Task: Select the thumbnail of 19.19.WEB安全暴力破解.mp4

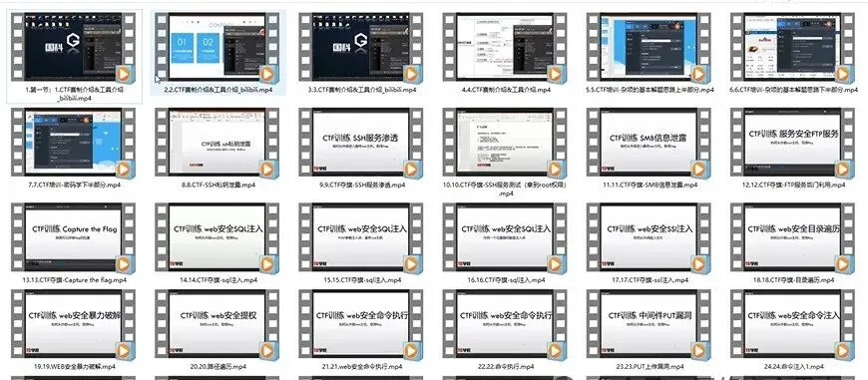Action: (x=73, y=324)
